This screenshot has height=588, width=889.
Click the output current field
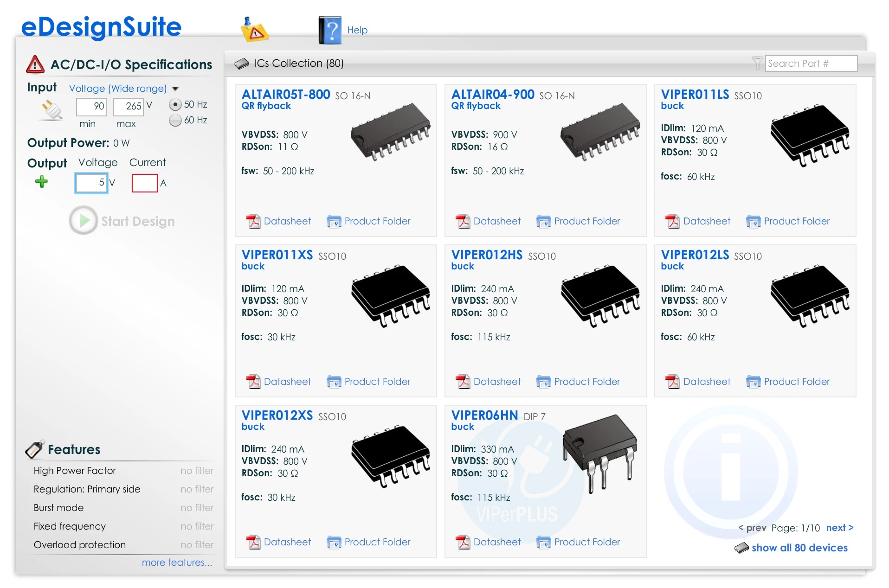145,183
